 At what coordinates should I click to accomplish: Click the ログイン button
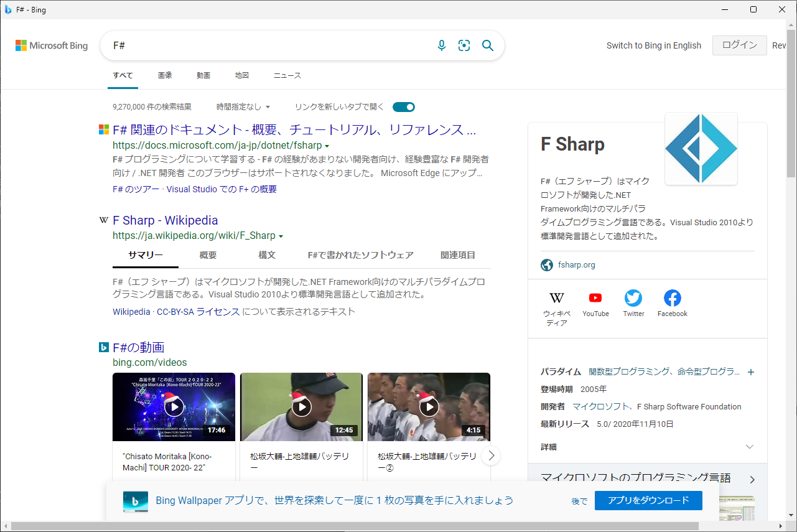[x=739, y=45]
